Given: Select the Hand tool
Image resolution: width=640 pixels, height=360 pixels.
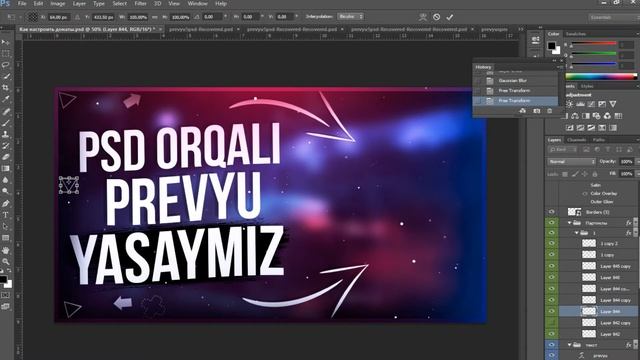Looking at the screenshot, I should (x=6, y=250).
